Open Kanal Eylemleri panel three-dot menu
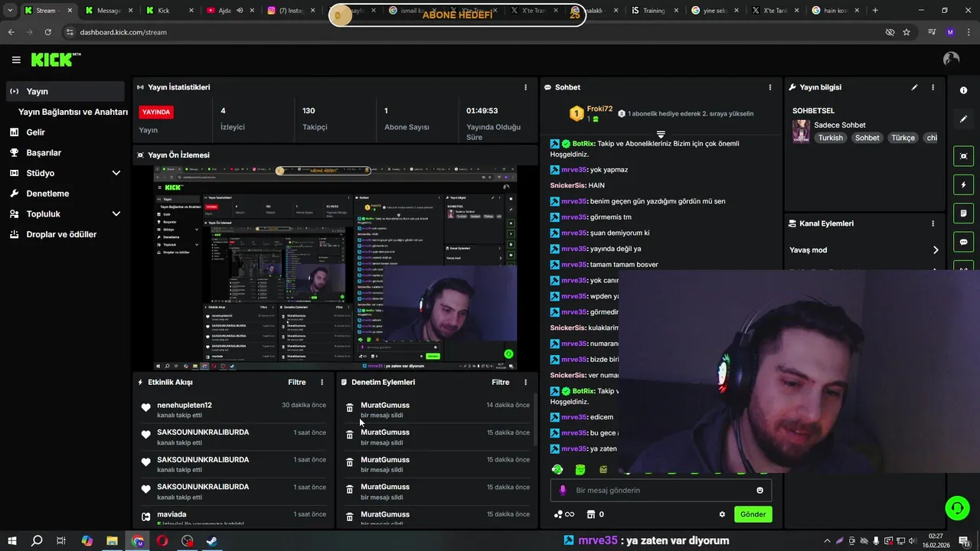Image resolution: width=980 pixels, height=551 pixels. (x=933, y=223)
